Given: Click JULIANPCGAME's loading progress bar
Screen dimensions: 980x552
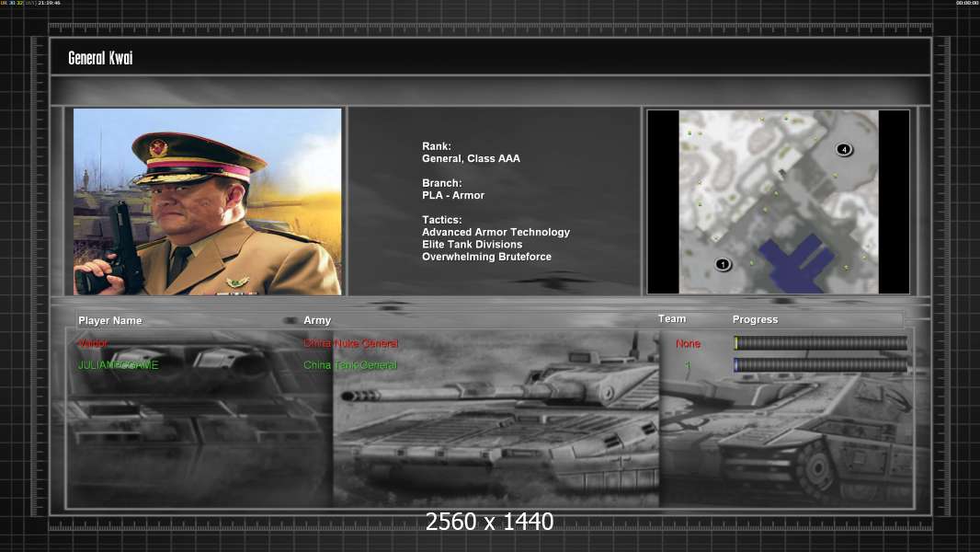Looking at the screenshot, I should pos(820,365).
